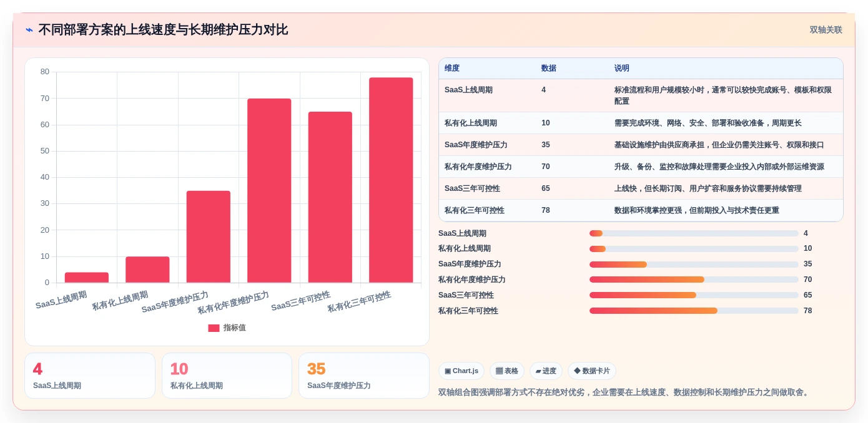The height and width of the screenshot is (423, 868).
Task: Click description starting 基础设施维护由供应商承担
Action: coord(719,145)
